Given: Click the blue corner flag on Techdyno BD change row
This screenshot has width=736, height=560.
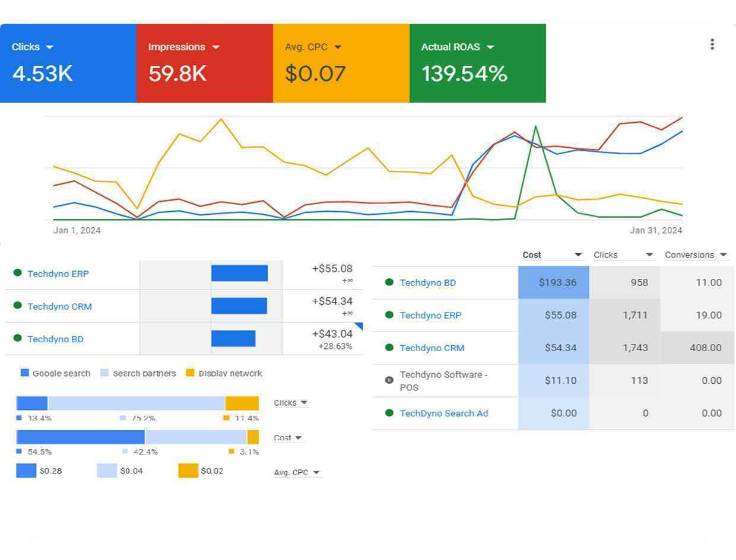Looking at the screenshot, I should pyautogui.click(x=359, y=326).
